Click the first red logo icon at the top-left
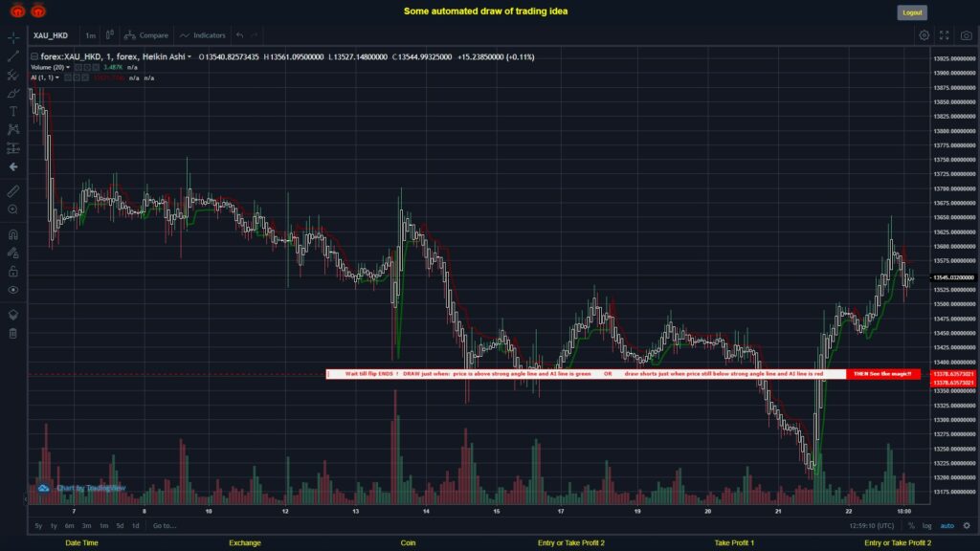 pyautogui.click(x=17, y=11)
